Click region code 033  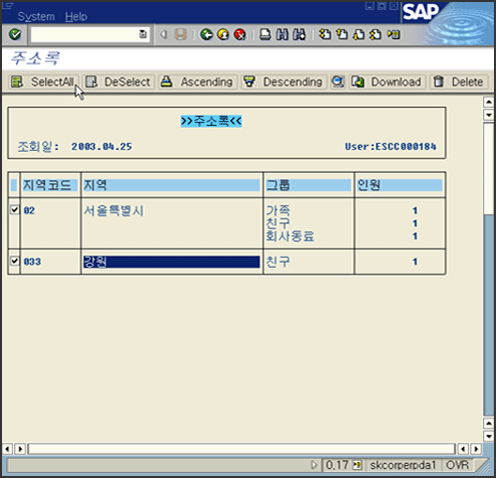pyautogui.click(x=32, y=262)
